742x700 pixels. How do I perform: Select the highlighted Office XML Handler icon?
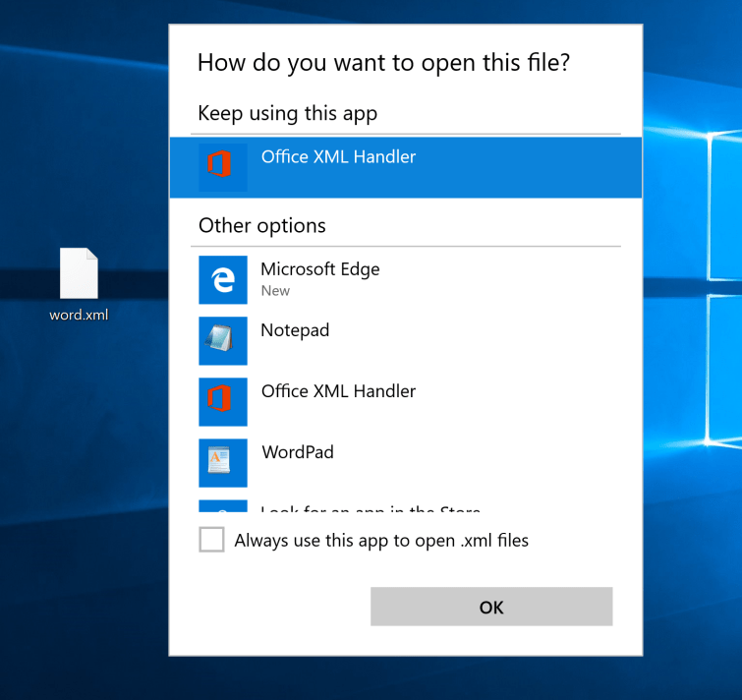pyautogui.click(x=223, y=167)
